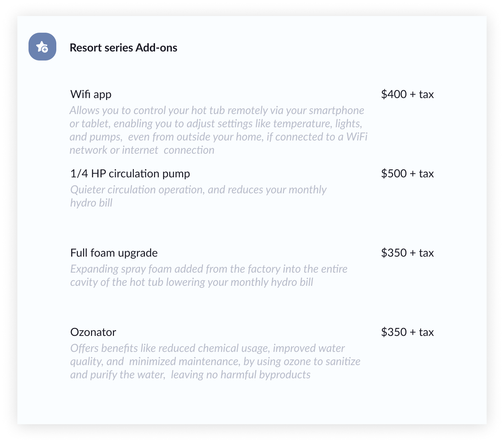Click the Full foam upgrade price

point(407,253)
